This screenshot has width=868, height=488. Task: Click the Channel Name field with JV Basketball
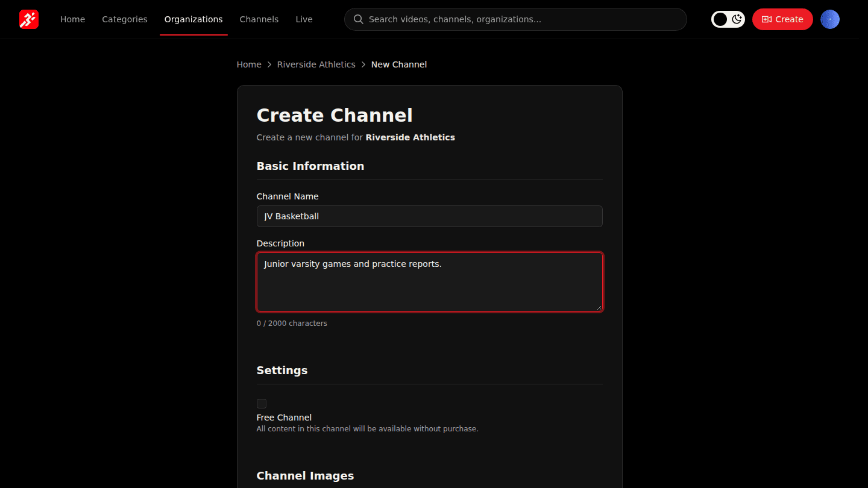coord(430,216)
